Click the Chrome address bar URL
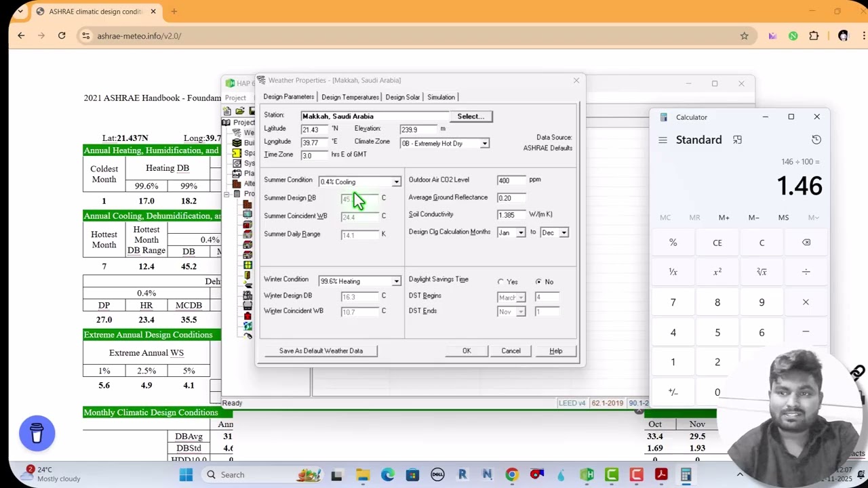Image resolution: width=868 pixels, height=488 pixels. (x=139, y=36)
